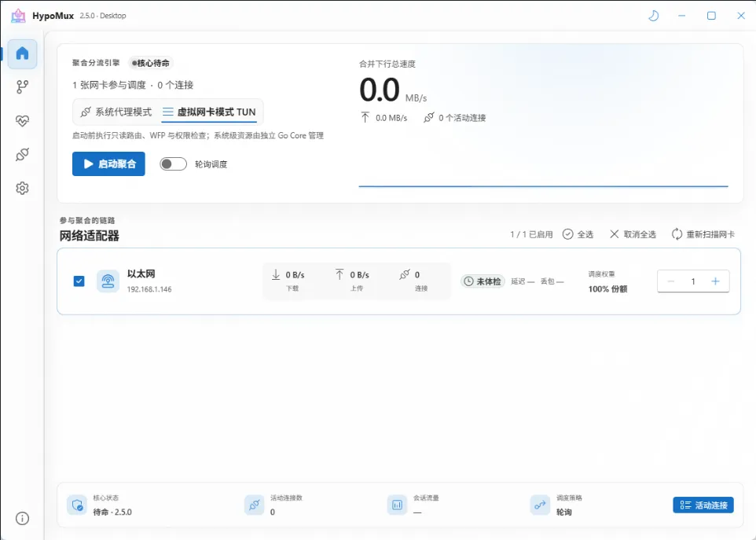Click the 1 张网卡参与调度 · 0 个连接 text

click(133, 86)
